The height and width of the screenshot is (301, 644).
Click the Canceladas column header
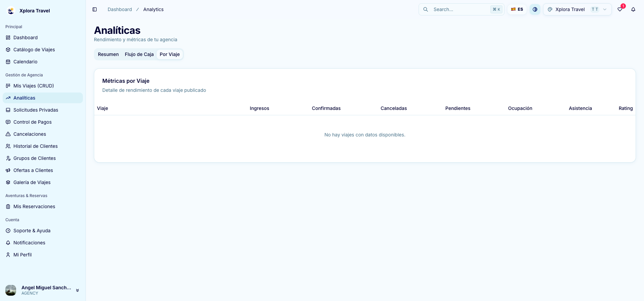[x=394, y=108]
